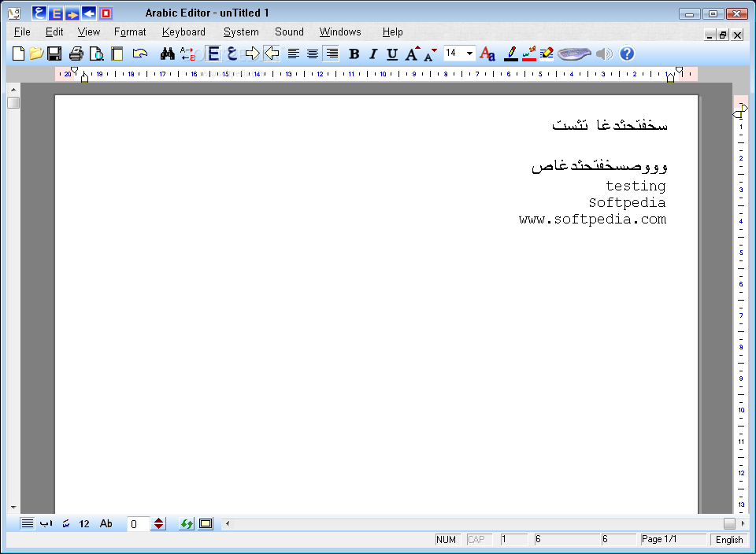Image resolution: width=756 pixels, height=554 pixels.
Task: Center align the text
Action: coord(313,54)
